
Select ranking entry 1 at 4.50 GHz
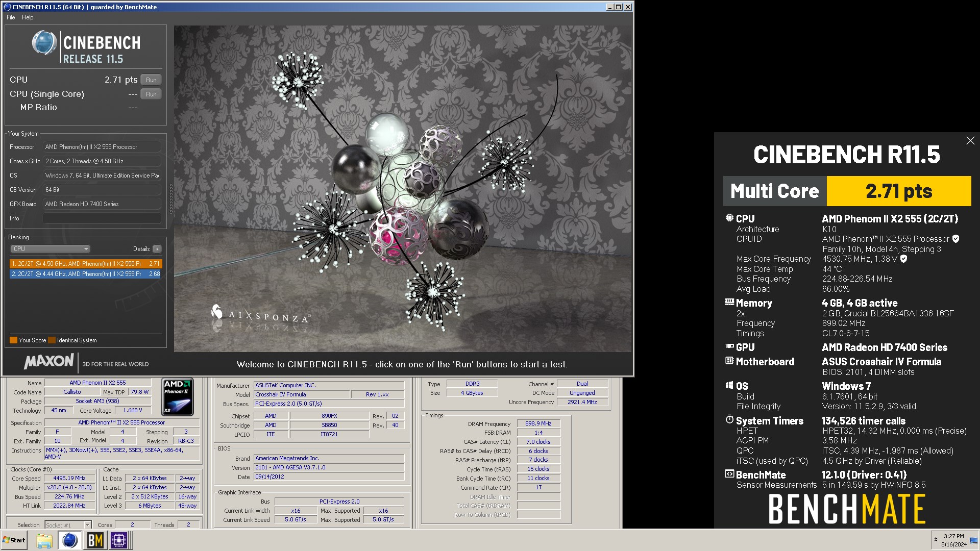coord(85,264)
